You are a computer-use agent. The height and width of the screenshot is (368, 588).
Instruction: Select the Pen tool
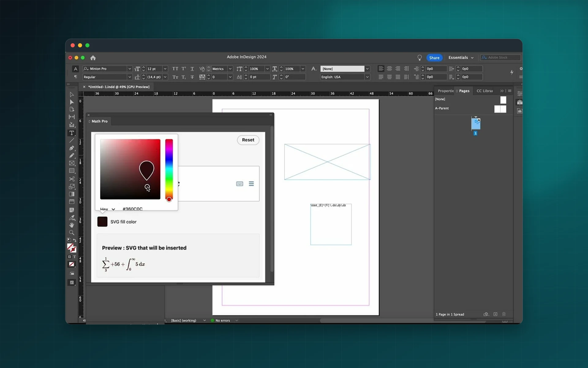(72, 148)
